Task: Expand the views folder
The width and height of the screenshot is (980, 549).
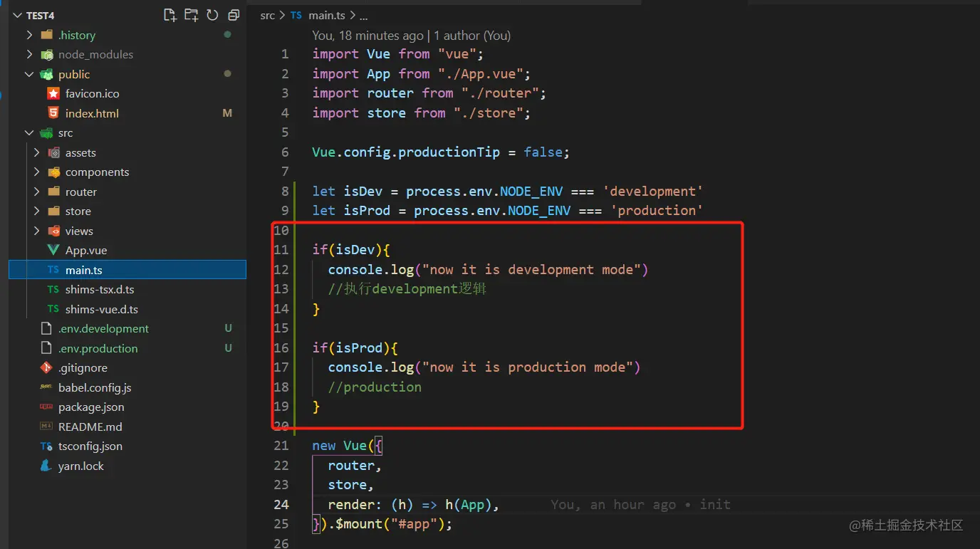Action: point(36,231)
